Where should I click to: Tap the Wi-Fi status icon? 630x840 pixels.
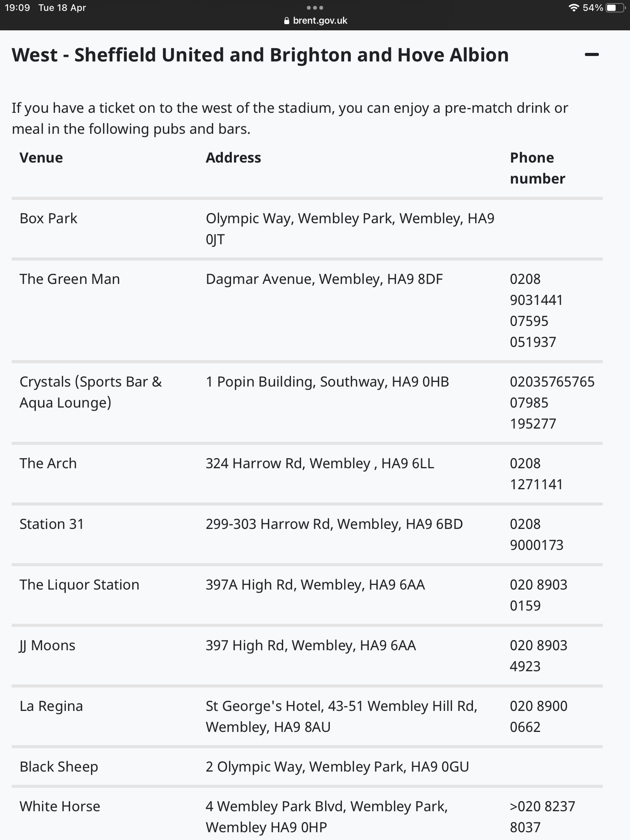(x=574, y=8)
